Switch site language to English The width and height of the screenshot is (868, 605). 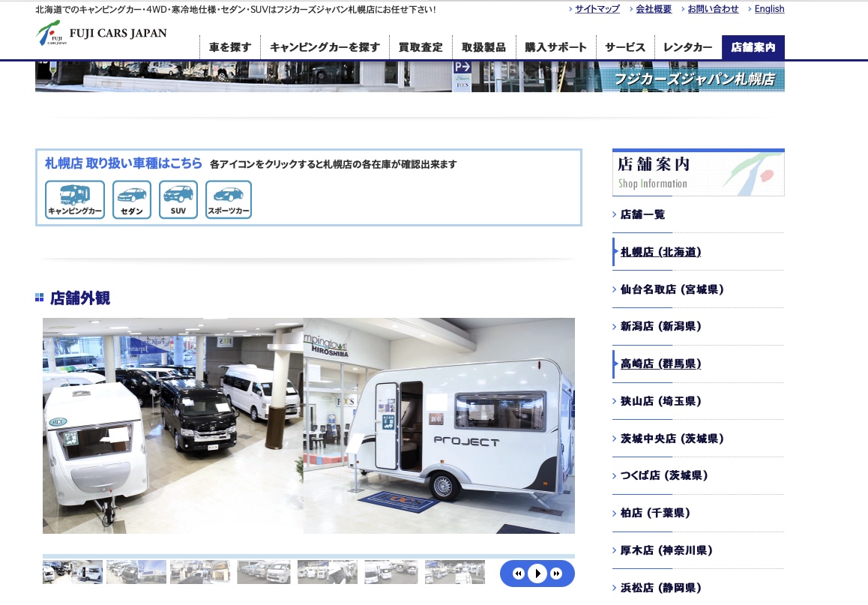769,9
